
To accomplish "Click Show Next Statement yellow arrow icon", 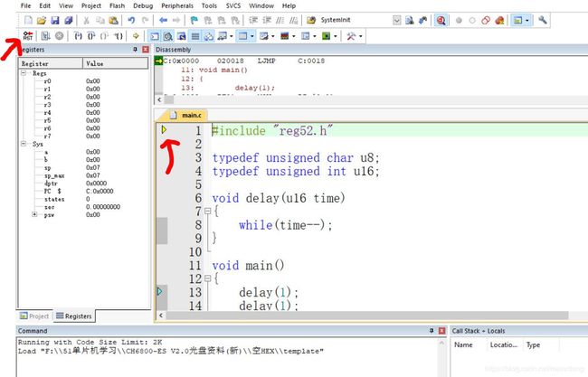I will (136, 36).
